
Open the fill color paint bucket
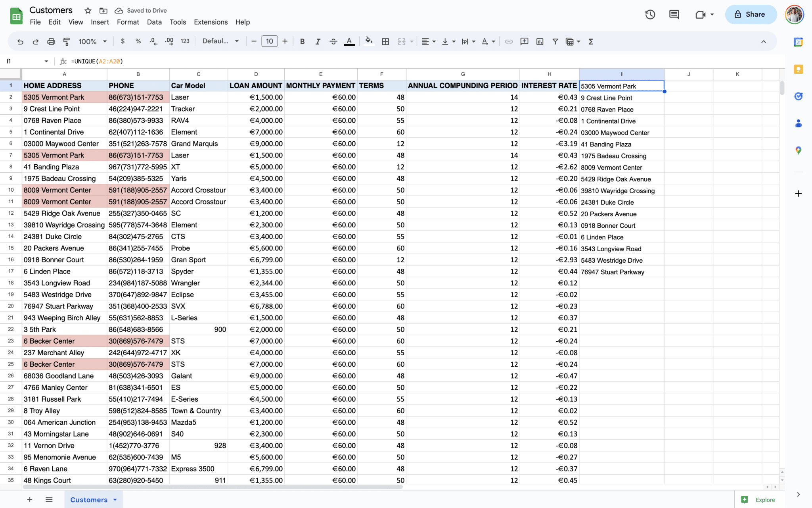(369, 41)
